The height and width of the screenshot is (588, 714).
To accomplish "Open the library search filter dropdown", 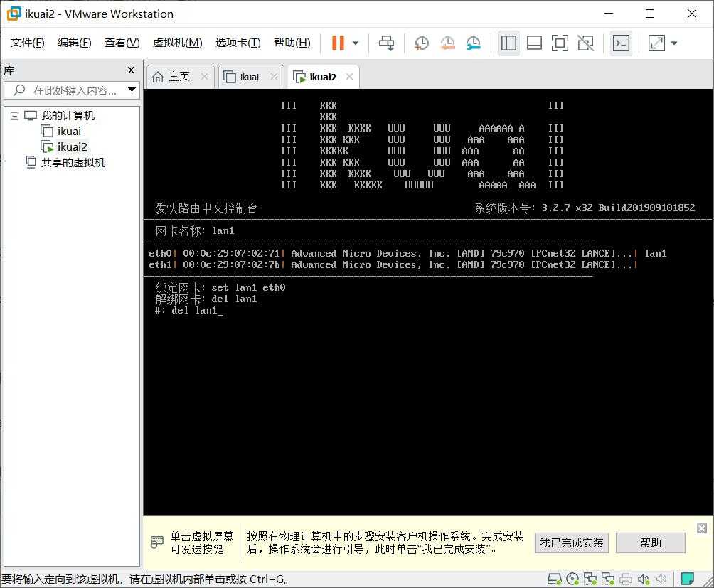I will (132, 90).
